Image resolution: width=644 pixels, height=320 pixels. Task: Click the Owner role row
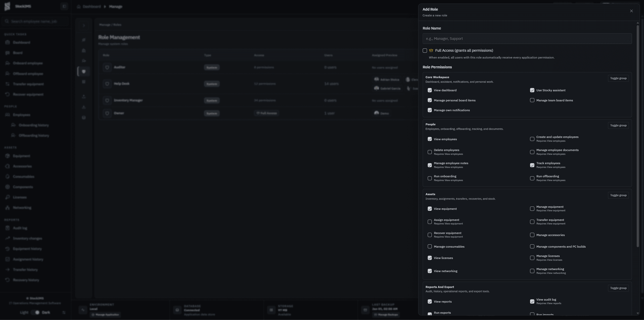(x=258, y=113)
